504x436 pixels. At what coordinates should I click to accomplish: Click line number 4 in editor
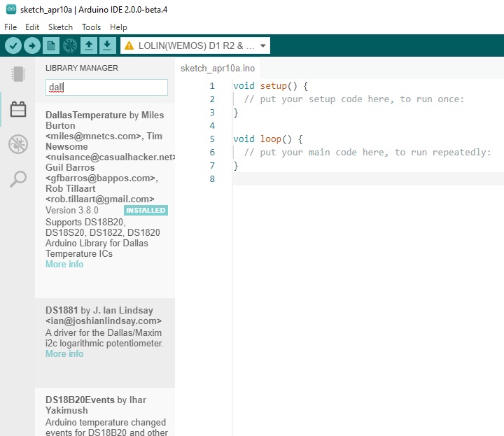tap(212, 126)
